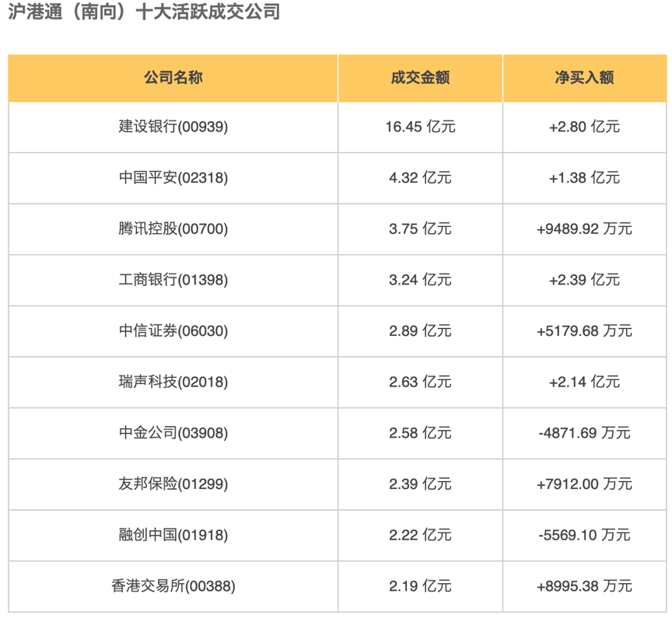The width and height of the screenshot is (672, 618).
Task: Open the 中信证券(06030) company cell
Action: [173, 331]
